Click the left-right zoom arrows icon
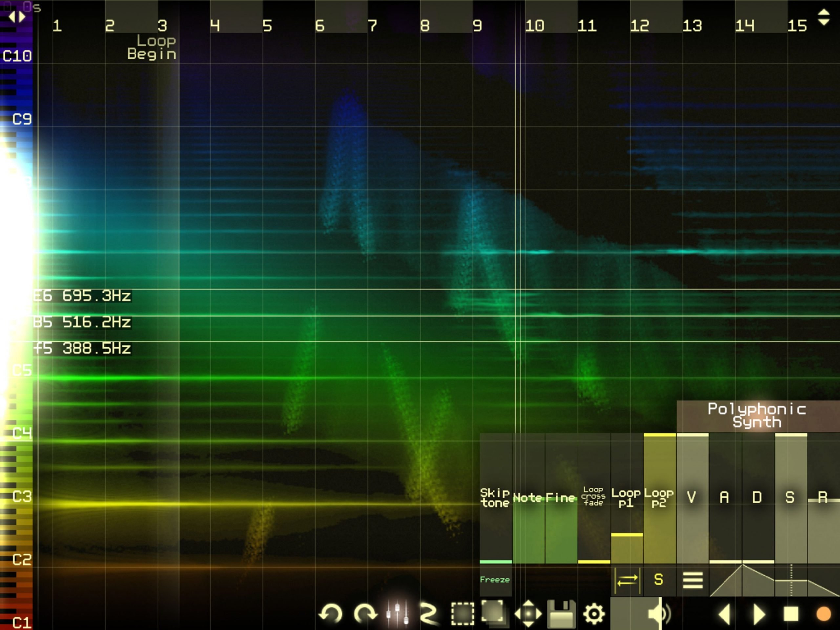 pos(17,17)
